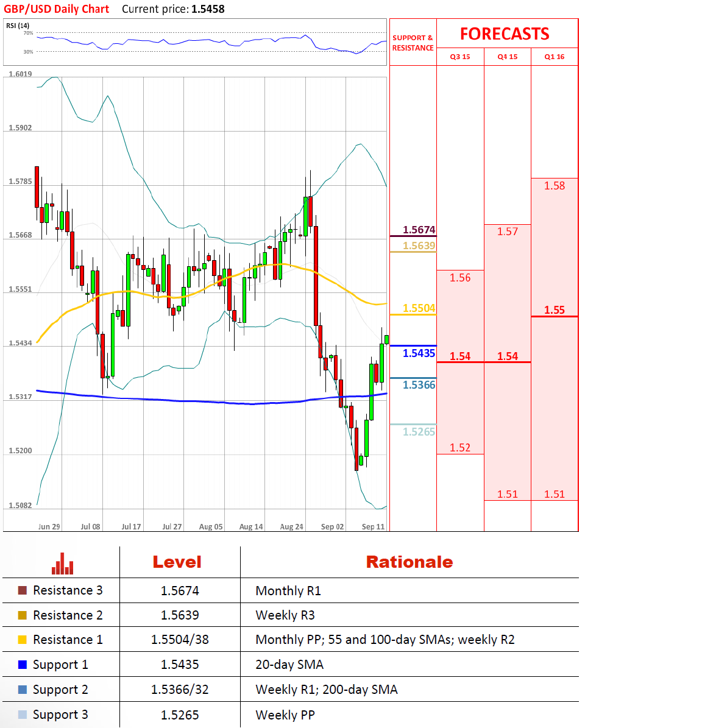The width and height of the screenshot is (702, 728).
Task: Click the Support 2 row label
Action: [60, 690]
